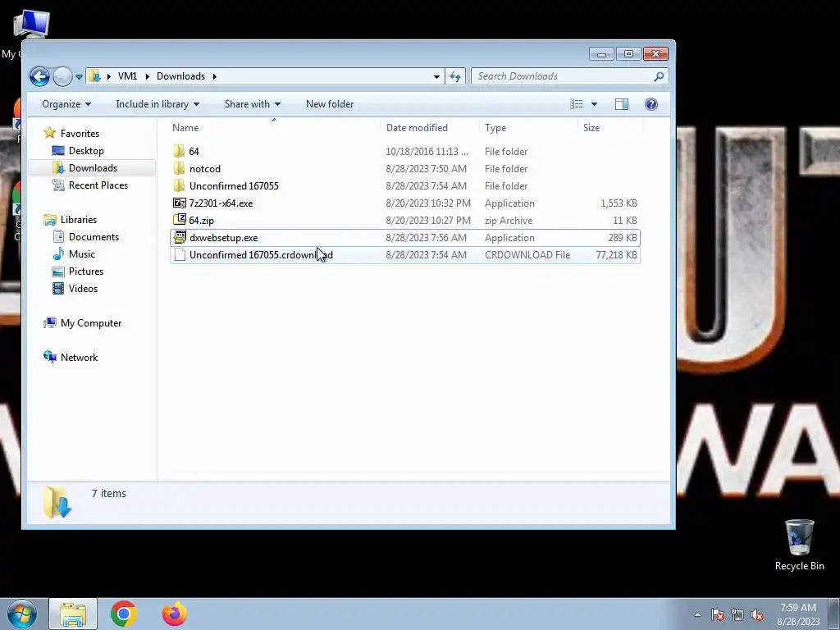Click the 1,553 KB size cell

[x=619, y=203]
